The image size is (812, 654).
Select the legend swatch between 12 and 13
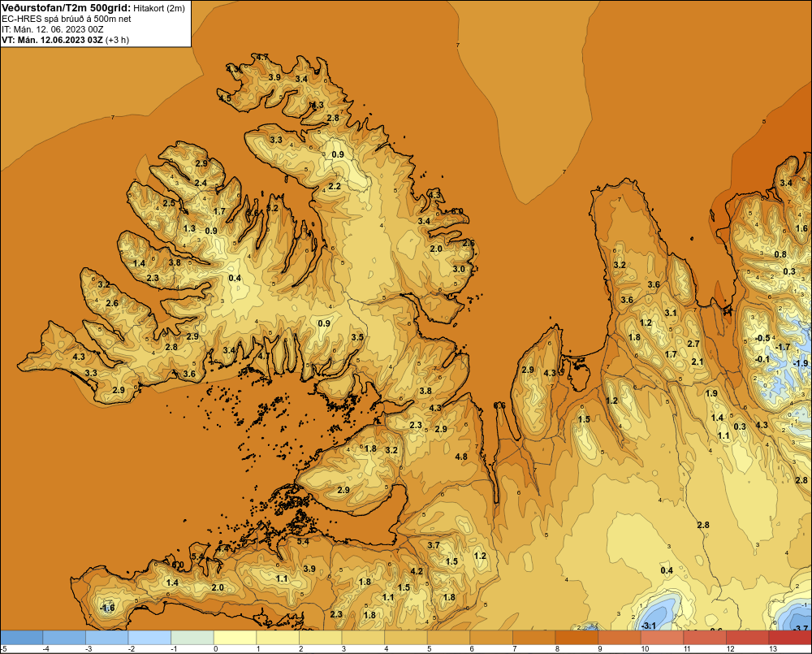(748, 638)
